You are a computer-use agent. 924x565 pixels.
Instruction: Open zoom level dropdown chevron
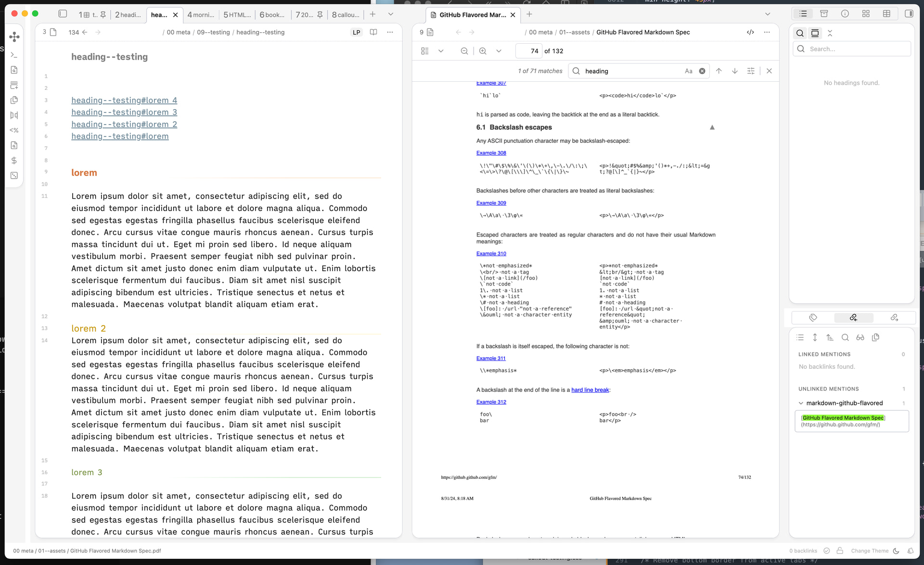click(499, 51)
